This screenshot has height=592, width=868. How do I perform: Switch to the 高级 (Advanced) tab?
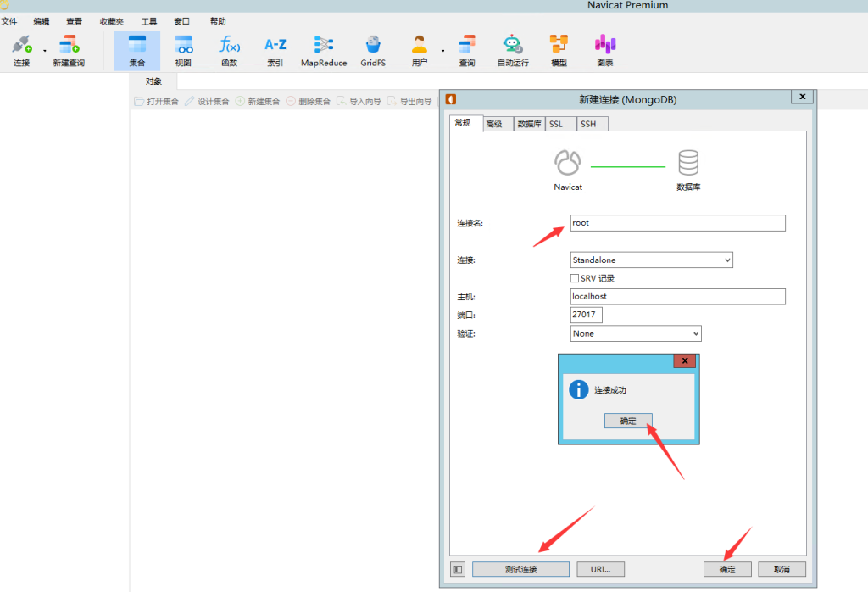click(x=494, y=124)
